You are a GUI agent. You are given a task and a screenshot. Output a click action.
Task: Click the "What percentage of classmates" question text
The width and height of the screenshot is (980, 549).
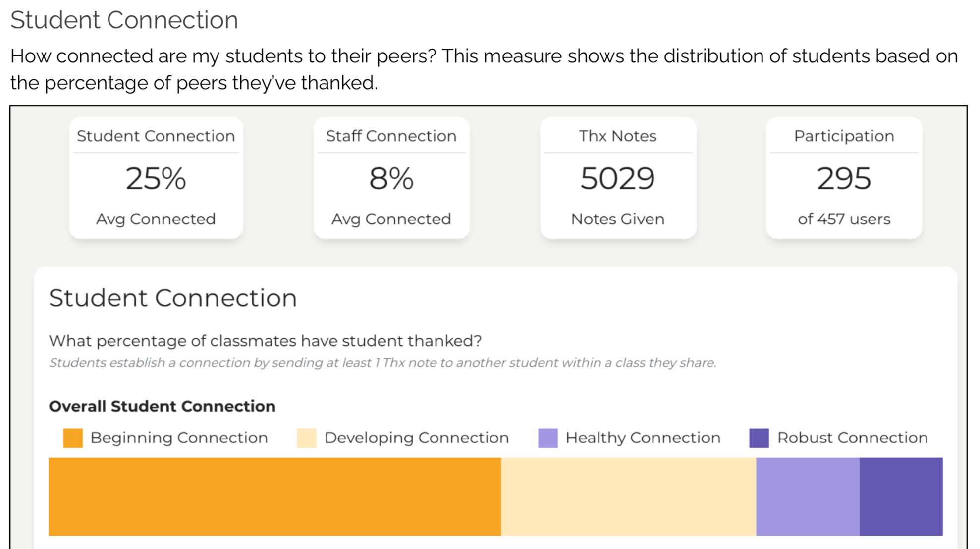point(265,341)
